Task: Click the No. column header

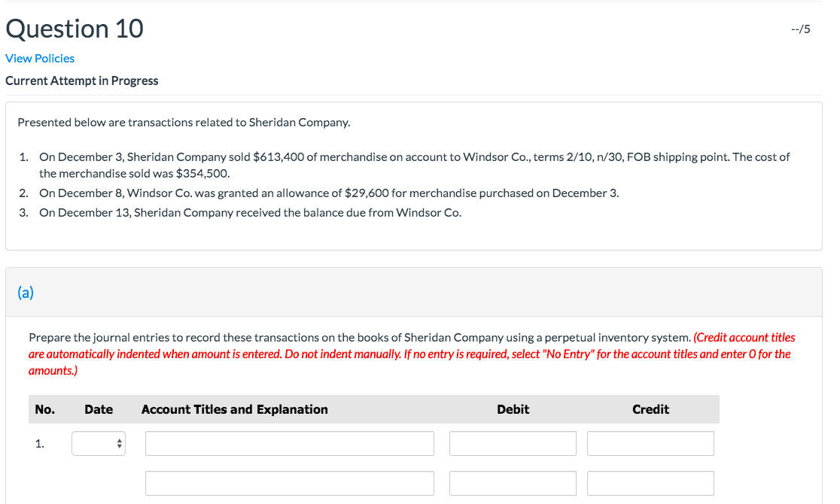Action: click(44, 409)
